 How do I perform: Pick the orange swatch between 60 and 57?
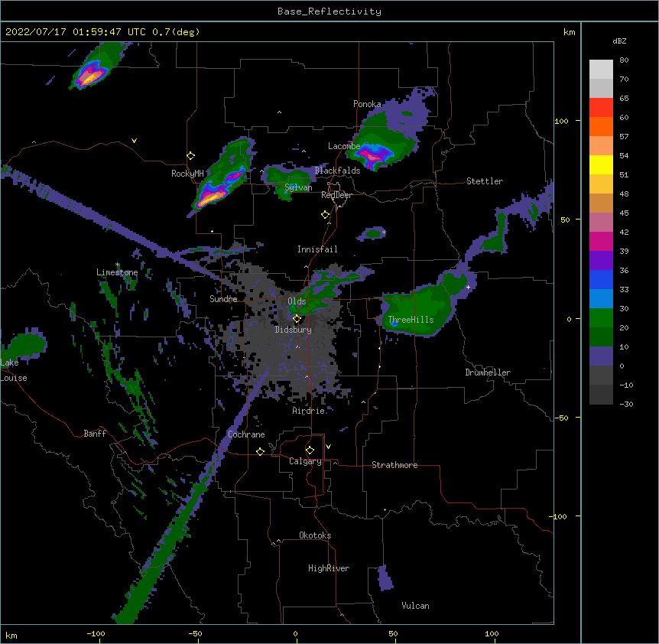(x=601, y=126)
